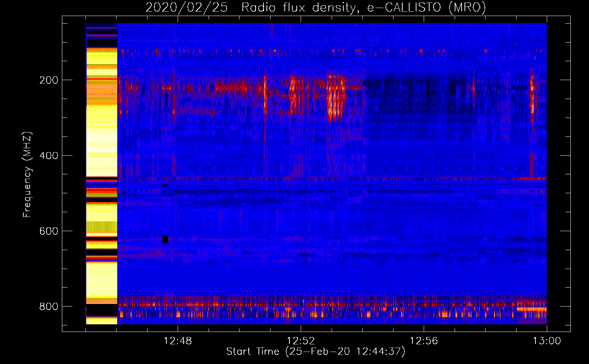The width and height of the screenshot is (589, 364).
Task: Select the 800 frequency tick label
Action: point(48,306)
